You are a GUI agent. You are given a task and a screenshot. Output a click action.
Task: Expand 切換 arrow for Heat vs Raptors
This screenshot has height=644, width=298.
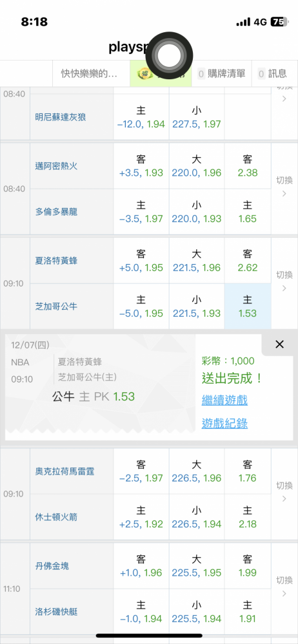(x=284, y=189)
